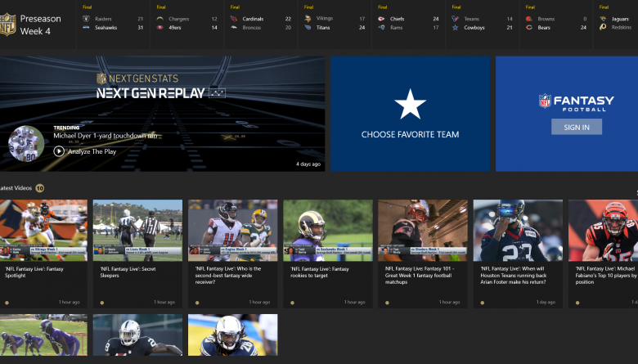Image resolution: width=638 pixels, height=364 pixels.
Task: Click the Texans team logo in scoreboard
Action: point(456,19)
